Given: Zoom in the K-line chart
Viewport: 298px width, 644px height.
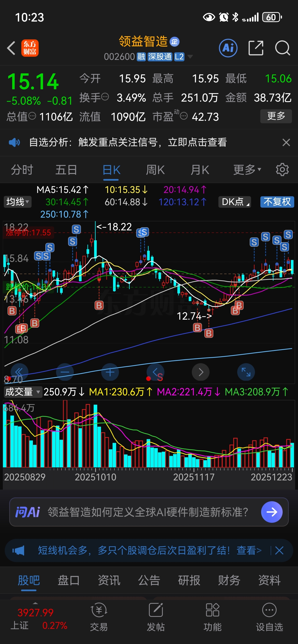Looking at the screenshot, I should tap(110, 372).
